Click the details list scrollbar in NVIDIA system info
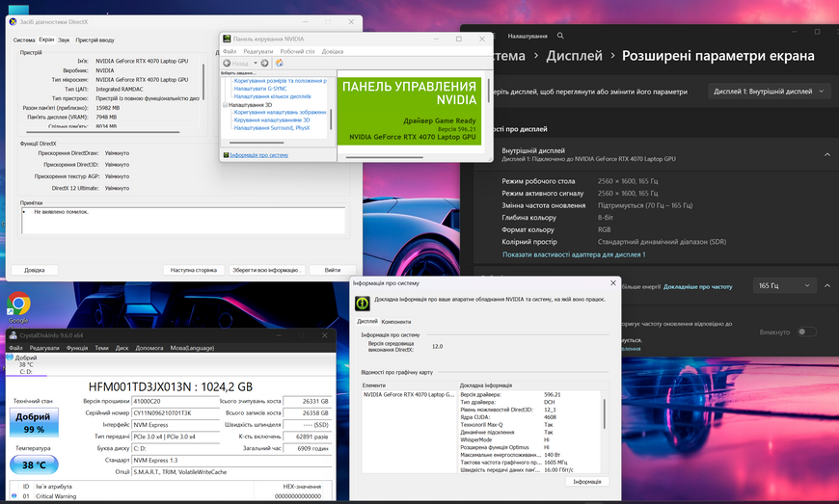The width and height of the screenshot is (839, 504). 605,413
